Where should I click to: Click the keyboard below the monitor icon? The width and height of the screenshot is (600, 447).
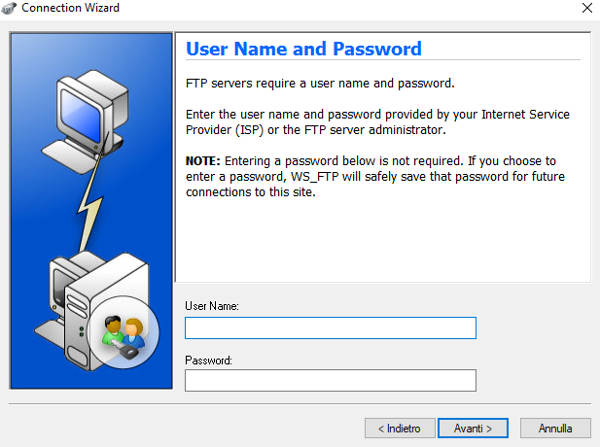point(71,155)
